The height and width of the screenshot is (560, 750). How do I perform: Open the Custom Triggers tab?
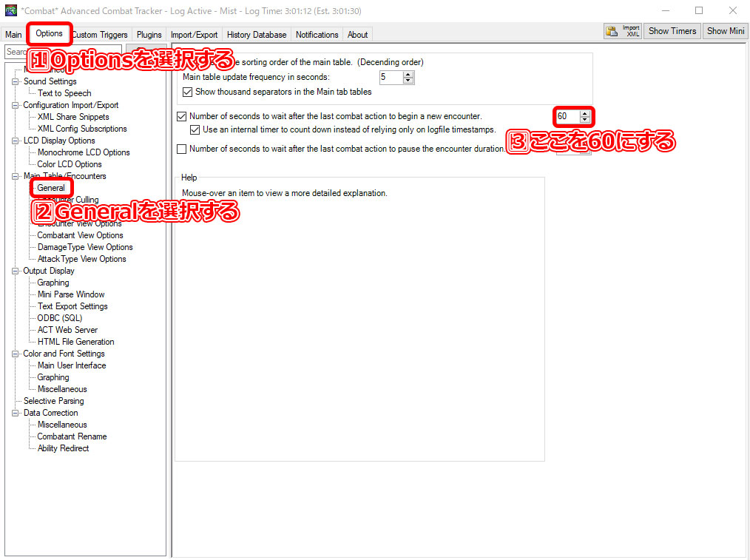point(100,35)
